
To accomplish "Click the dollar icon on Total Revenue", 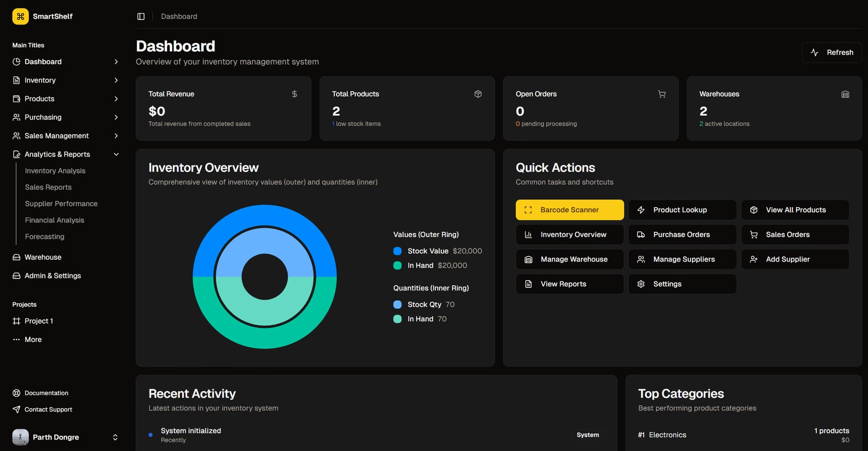I will click(294, 94).
